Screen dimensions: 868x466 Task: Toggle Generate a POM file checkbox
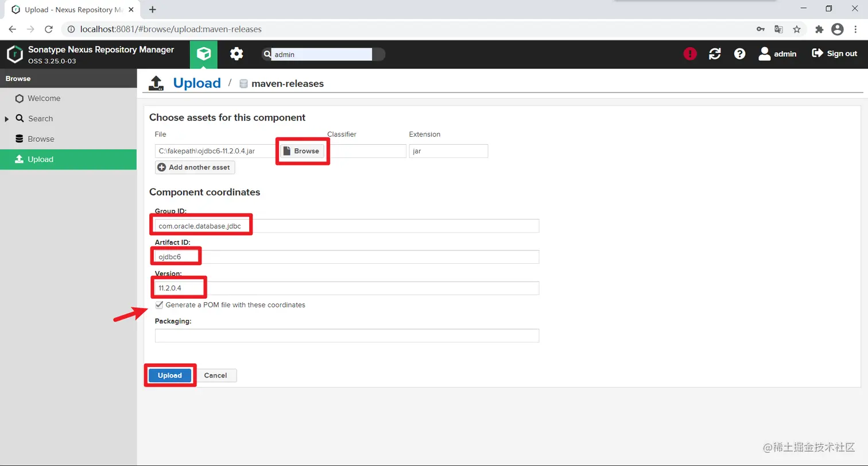(x=159, y=305)
